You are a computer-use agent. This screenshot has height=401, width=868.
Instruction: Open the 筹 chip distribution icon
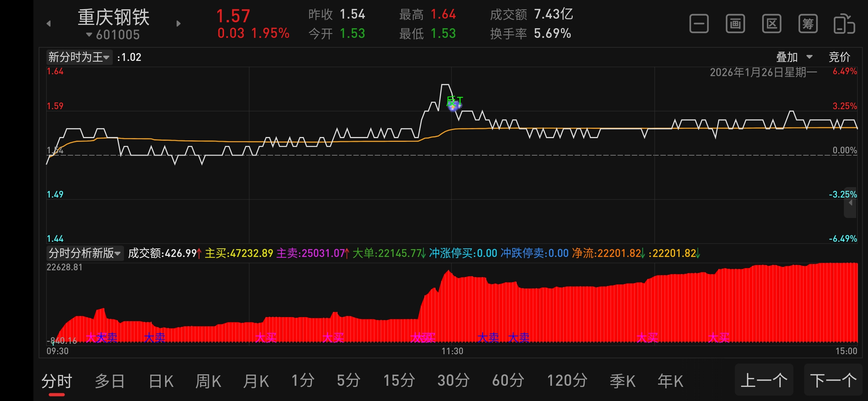coord(808,24)
